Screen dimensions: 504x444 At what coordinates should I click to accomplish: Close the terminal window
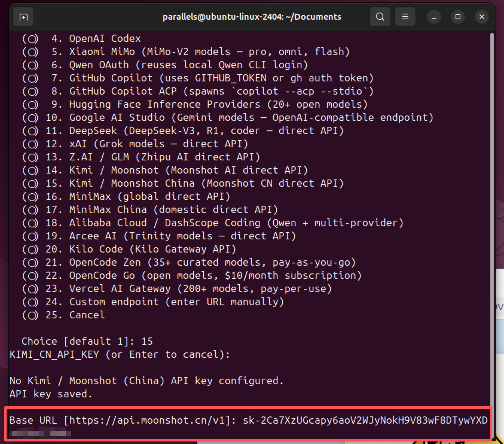click(482, 17)
